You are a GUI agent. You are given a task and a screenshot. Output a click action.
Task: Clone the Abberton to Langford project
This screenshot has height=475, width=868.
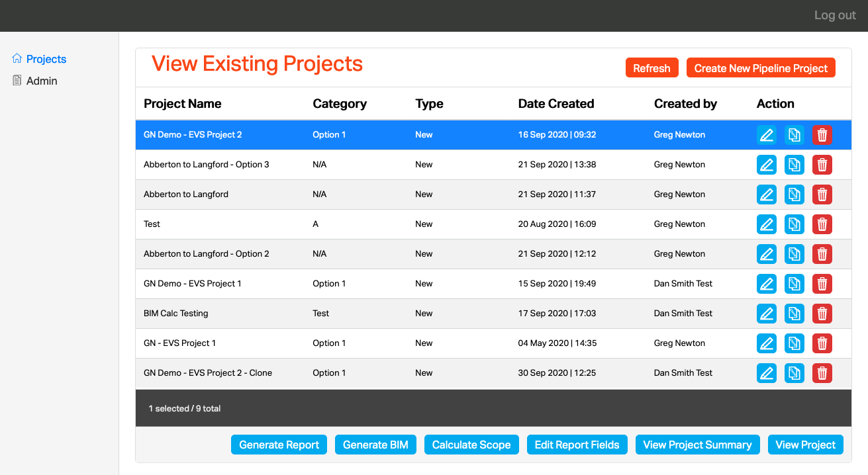pos(795,194)
